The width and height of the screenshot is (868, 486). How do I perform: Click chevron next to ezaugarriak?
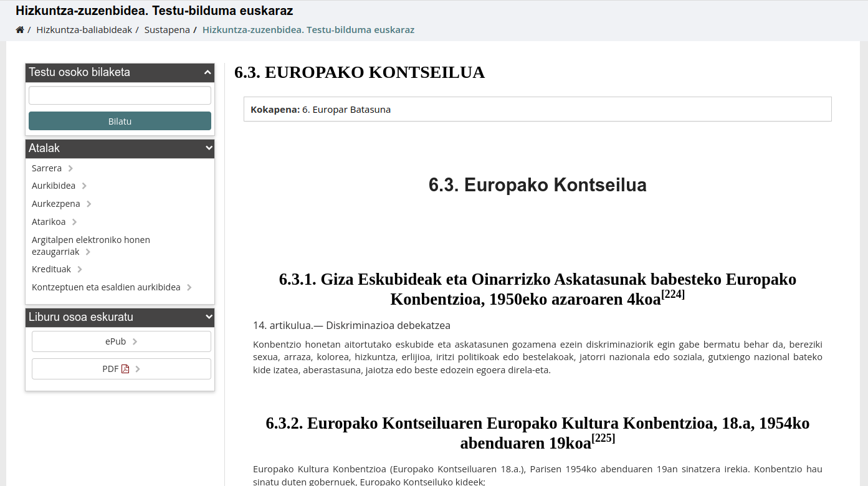coord(88,252)
